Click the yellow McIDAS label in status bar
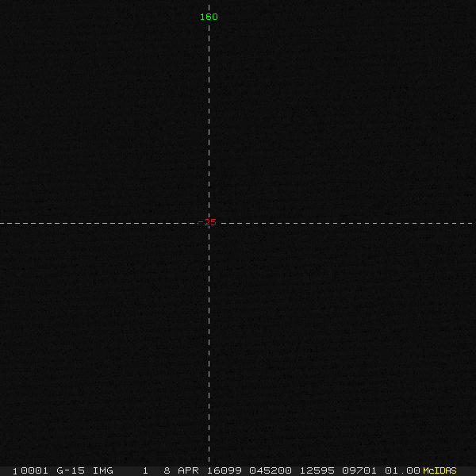Screen dimensions: 476x476 (x=440, y=470)
